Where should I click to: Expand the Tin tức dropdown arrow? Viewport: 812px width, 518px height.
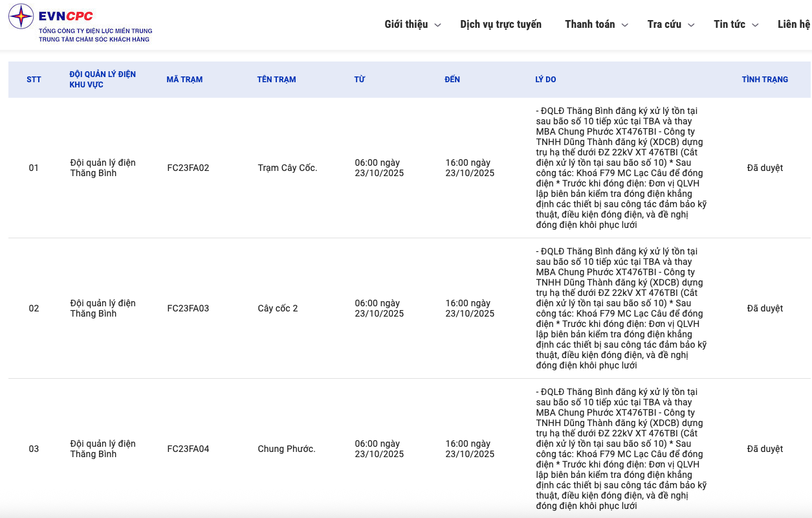pyautogui.click(x=755, y=25)
